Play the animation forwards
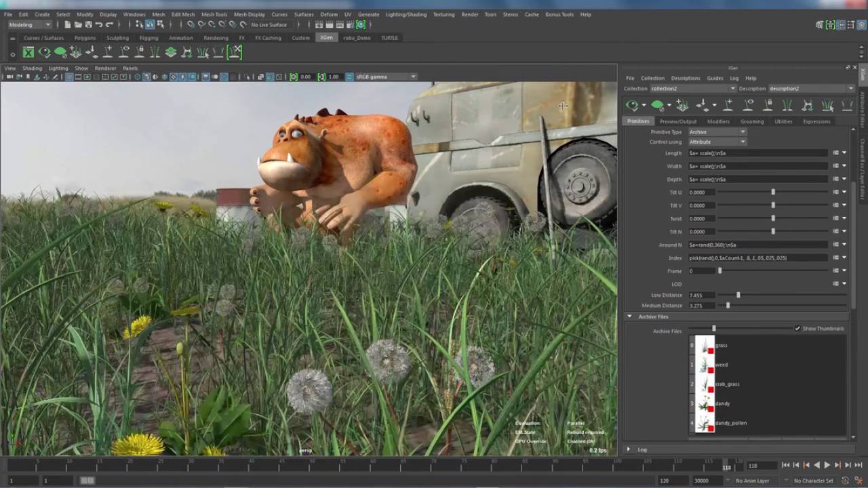 pyautogui.click(x=827, y=465)
